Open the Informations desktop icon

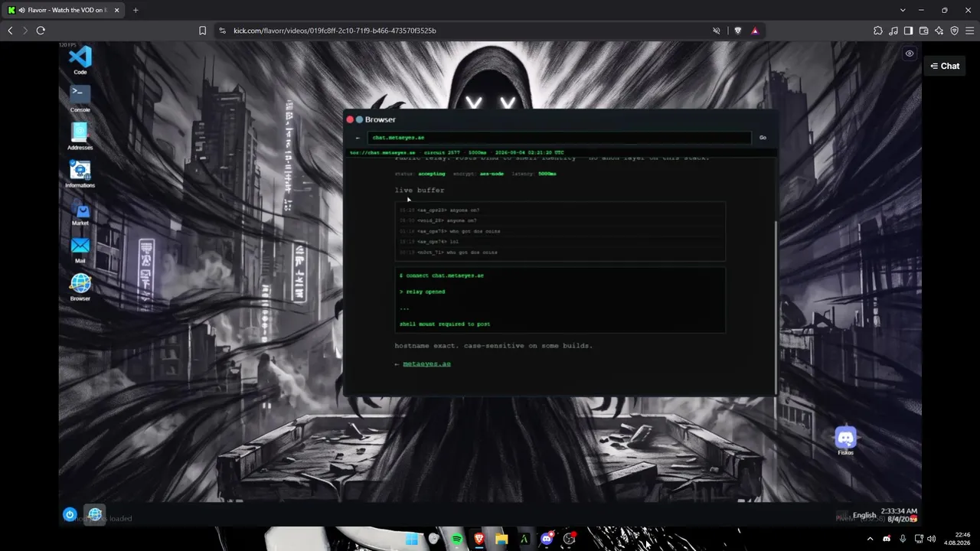80,174
